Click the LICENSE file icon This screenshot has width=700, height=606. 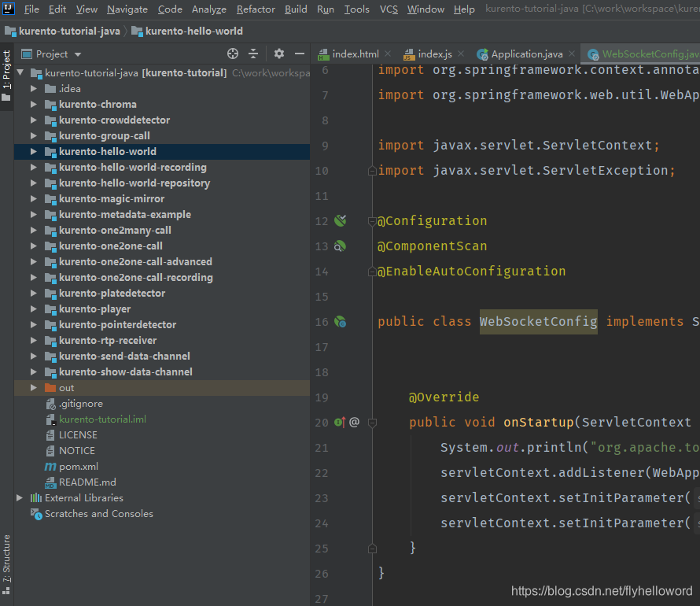pos(50,435)
